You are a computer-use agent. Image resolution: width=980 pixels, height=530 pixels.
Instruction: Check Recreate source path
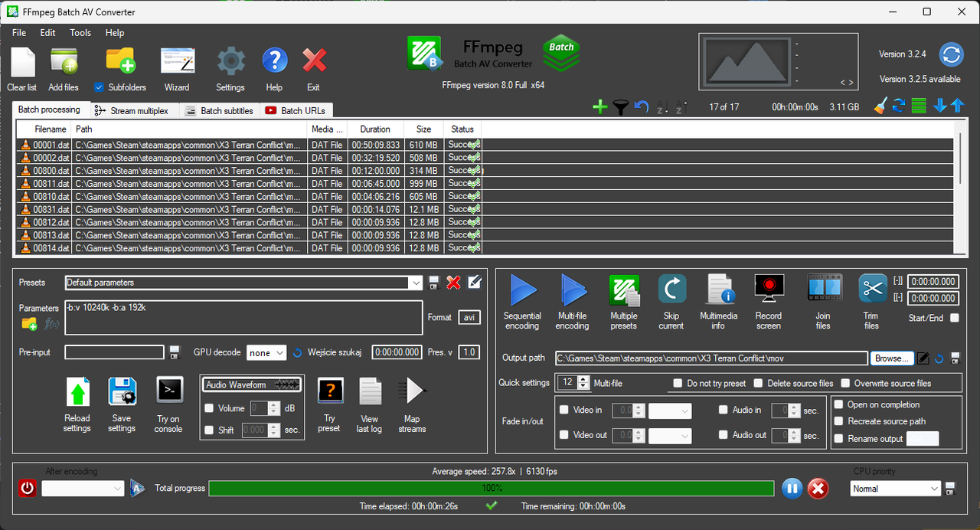pyautogui.click(x=839, y=421)
